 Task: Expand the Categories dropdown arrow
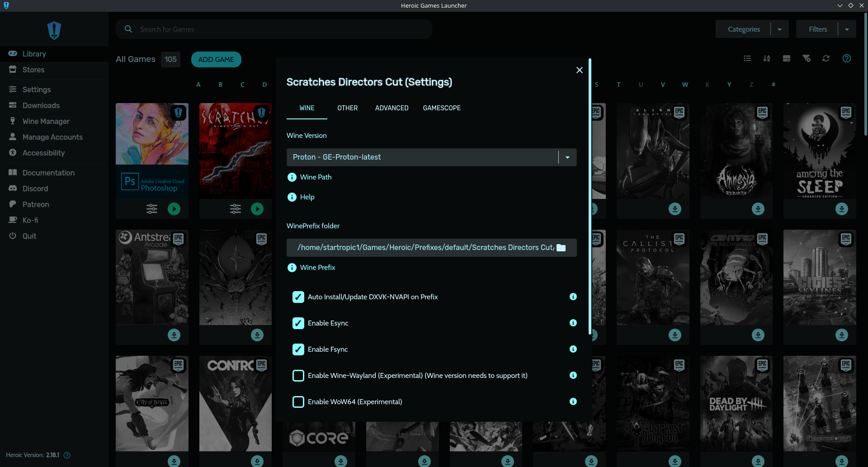[x=779, y=28]
